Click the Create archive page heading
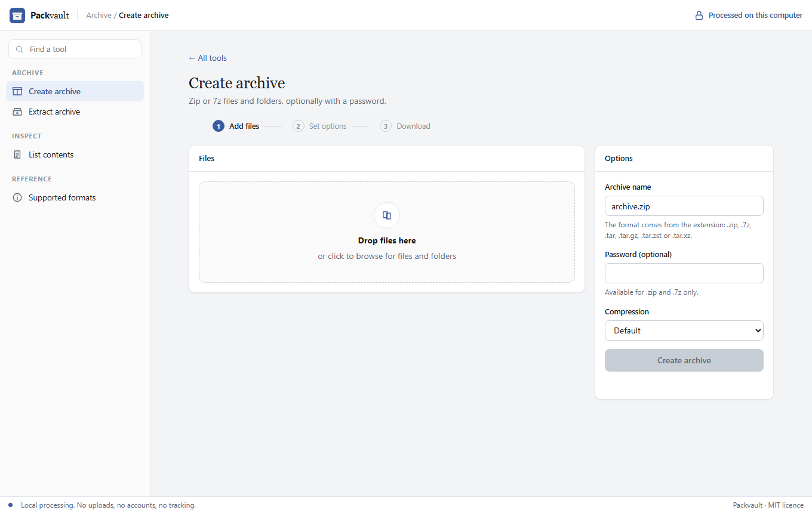 pyautogui.click(x=237, y=83)
